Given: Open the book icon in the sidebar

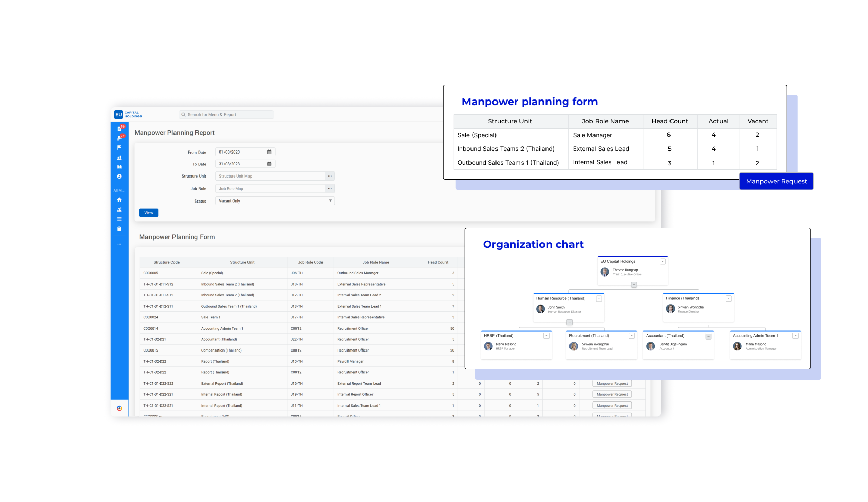Looking at the screenshot, I should tap(119, 167).
